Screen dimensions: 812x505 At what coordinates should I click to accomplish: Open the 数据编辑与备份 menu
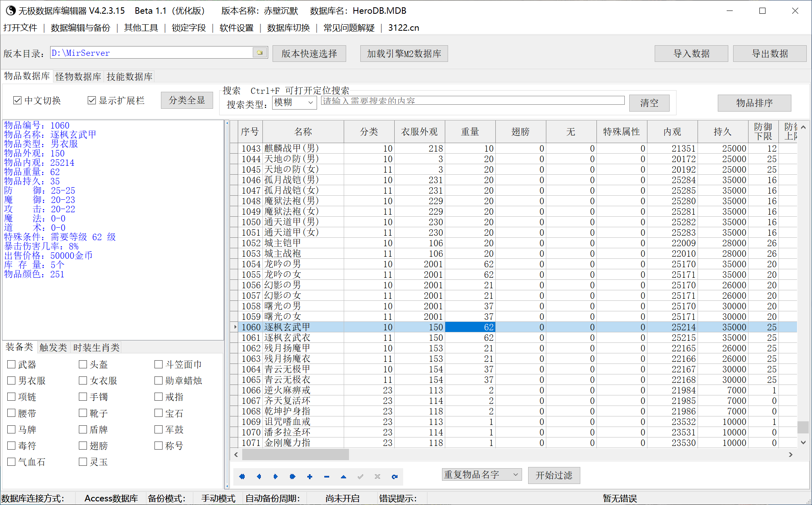click(80, 28)
